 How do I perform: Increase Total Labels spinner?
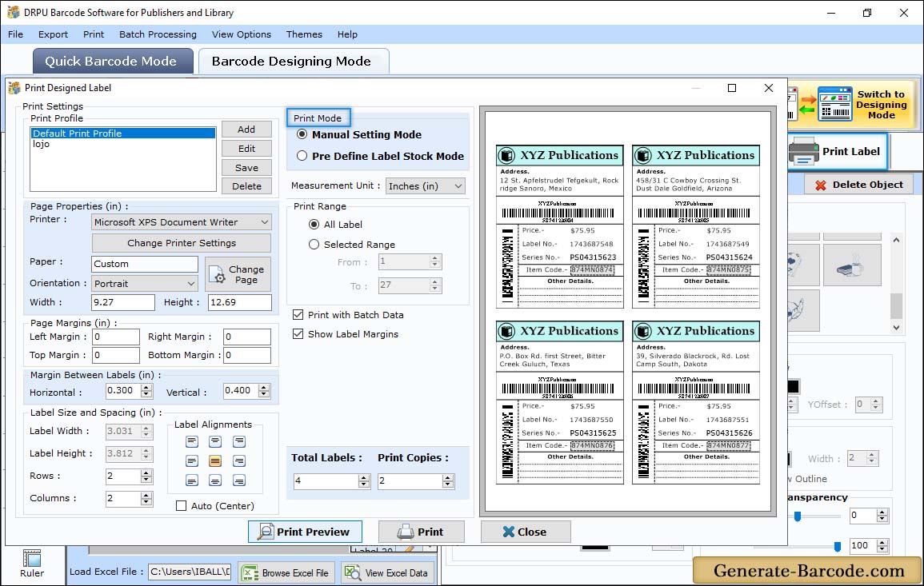364,477
